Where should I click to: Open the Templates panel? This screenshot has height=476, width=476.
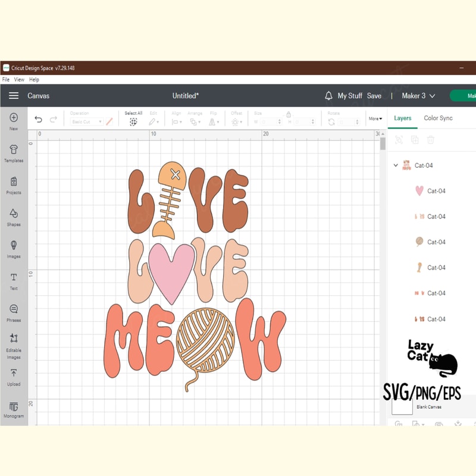(14, 150)
